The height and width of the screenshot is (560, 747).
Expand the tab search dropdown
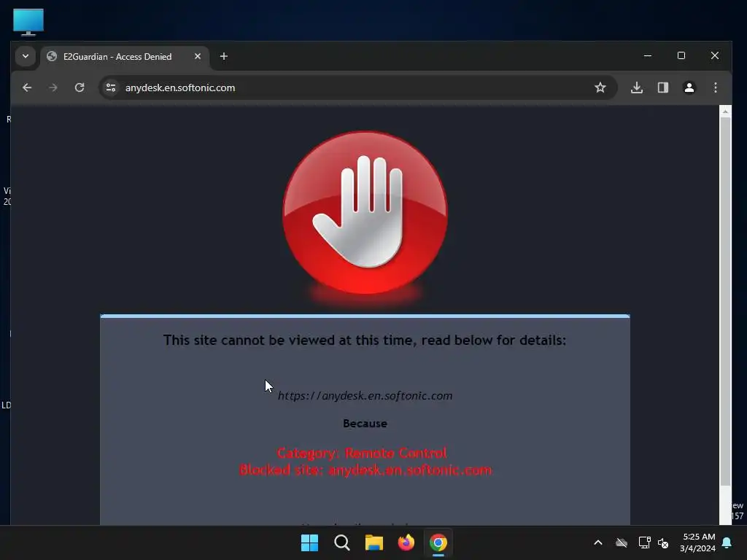26,56
